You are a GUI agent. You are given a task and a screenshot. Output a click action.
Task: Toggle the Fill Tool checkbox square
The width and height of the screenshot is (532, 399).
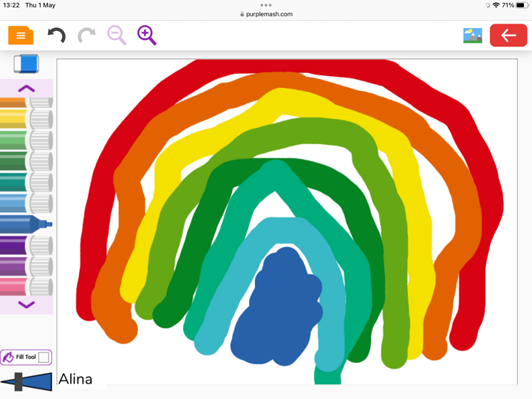pos(44,358)
